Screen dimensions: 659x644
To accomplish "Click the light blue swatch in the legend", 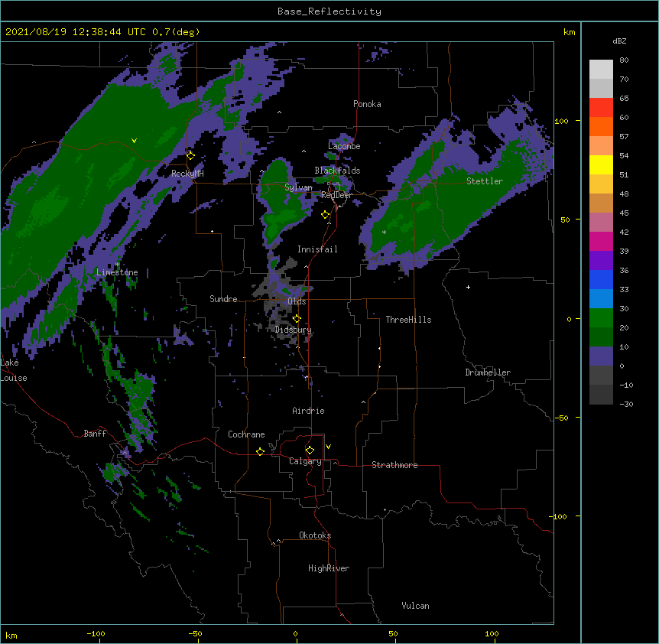I will click(x=601, y=299).
